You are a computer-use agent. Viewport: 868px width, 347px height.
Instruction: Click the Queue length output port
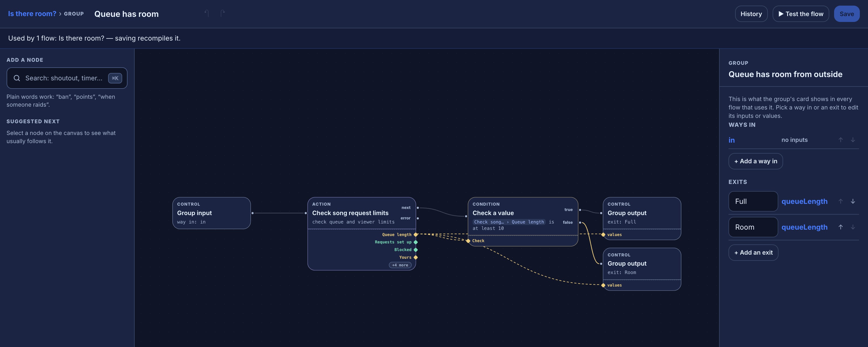coord(415,234)
